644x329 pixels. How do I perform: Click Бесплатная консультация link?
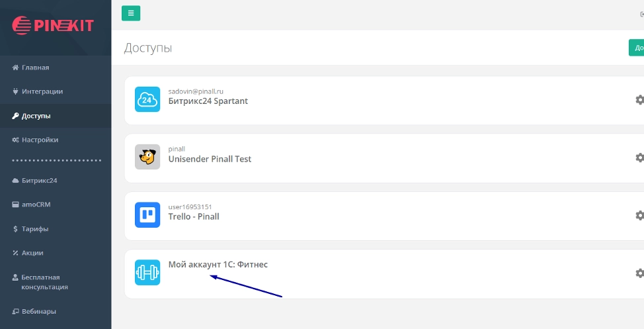(44, 282)
